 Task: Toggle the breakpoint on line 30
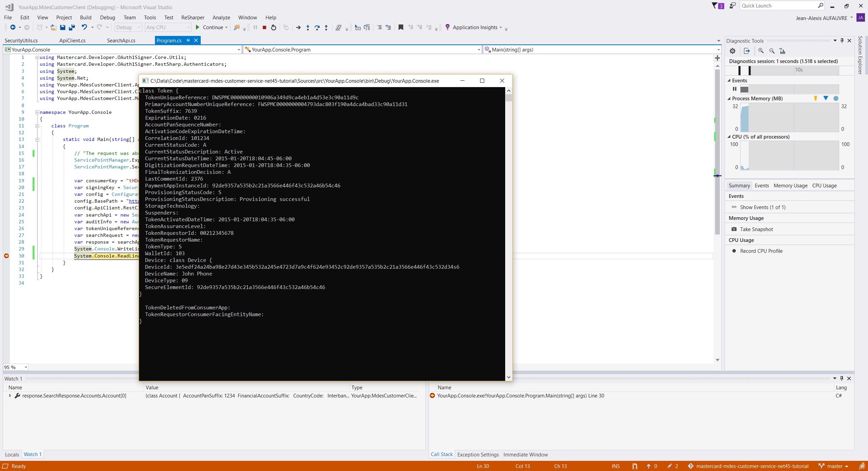[x=6, y=256]
